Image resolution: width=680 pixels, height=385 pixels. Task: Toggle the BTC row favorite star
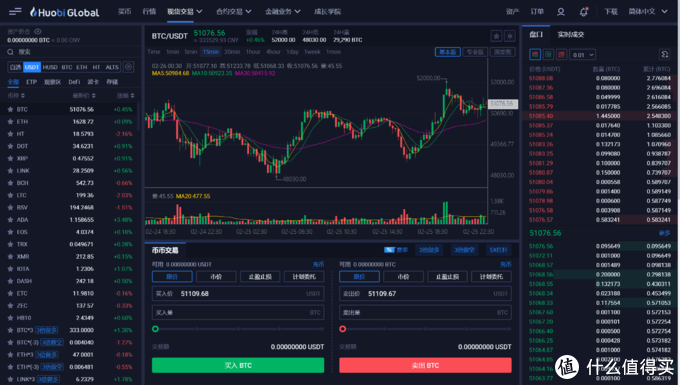pyautogui.click(x=10, y=109)
